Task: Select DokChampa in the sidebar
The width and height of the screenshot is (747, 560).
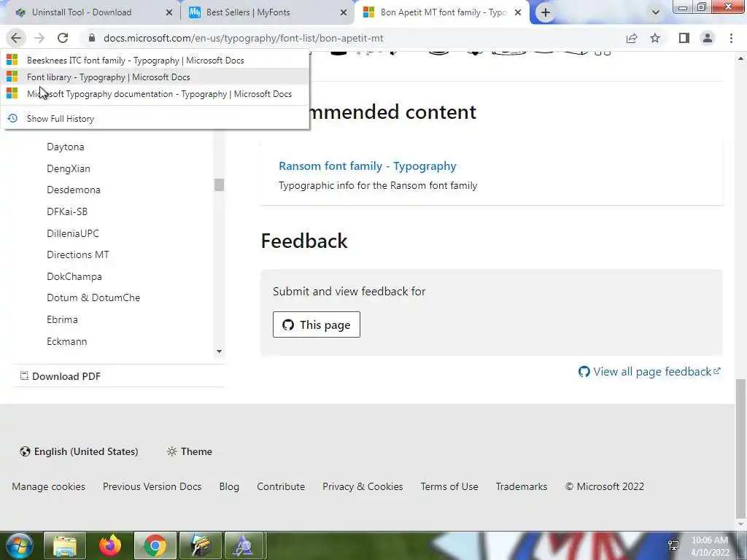Action: 74,276
